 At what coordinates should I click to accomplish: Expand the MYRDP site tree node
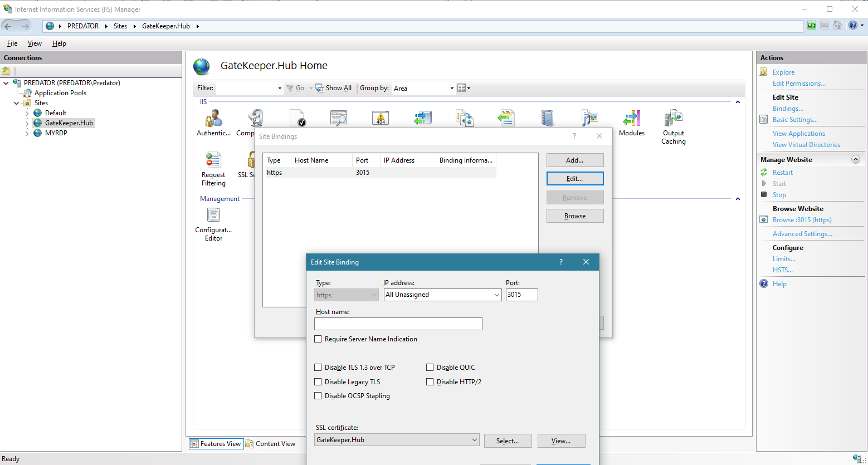click(x=27, y=134)
